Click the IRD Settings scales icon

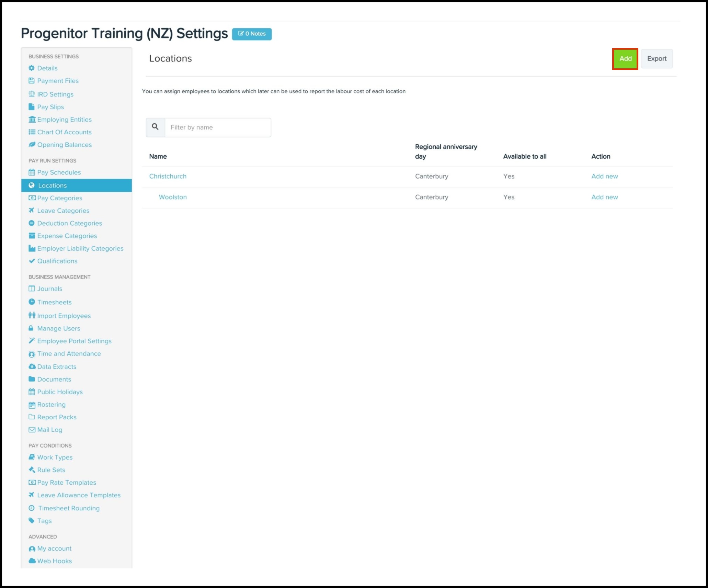(x=32, y=94)
